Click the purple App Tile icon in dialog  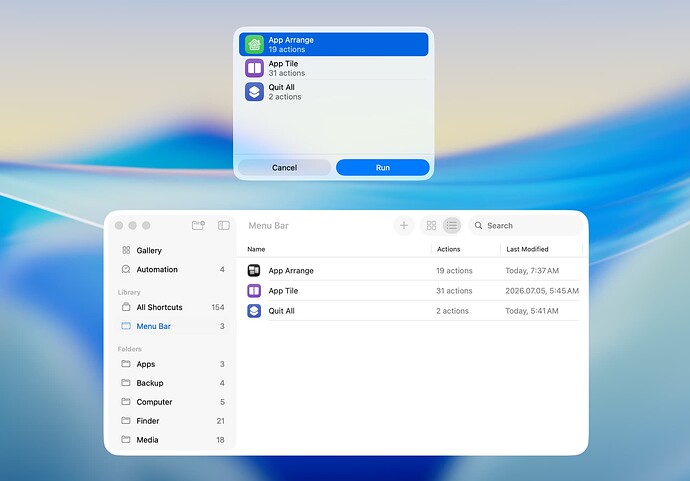click(x=254, y=68)
